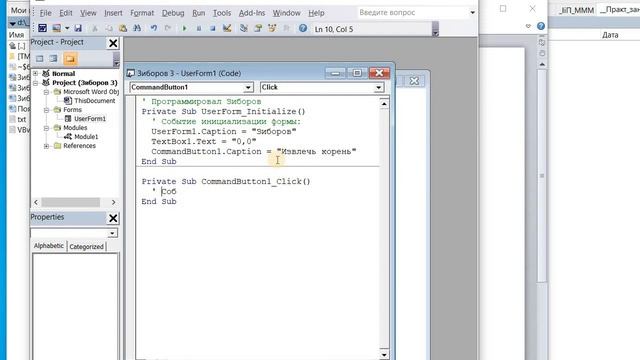
Task: Click the help icon in the background window
Action: tap(541, 26)
